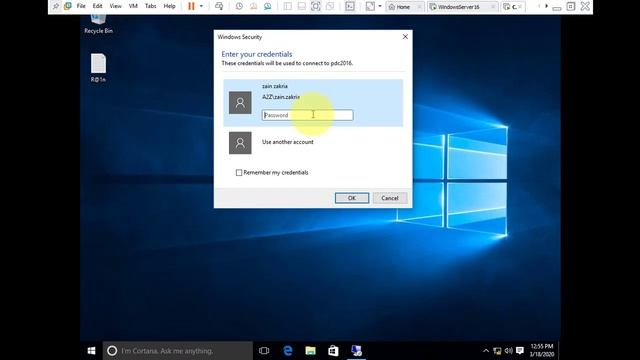
Task: Open the Microsoft Store taskbar icon
Action: tap(333, 351)
